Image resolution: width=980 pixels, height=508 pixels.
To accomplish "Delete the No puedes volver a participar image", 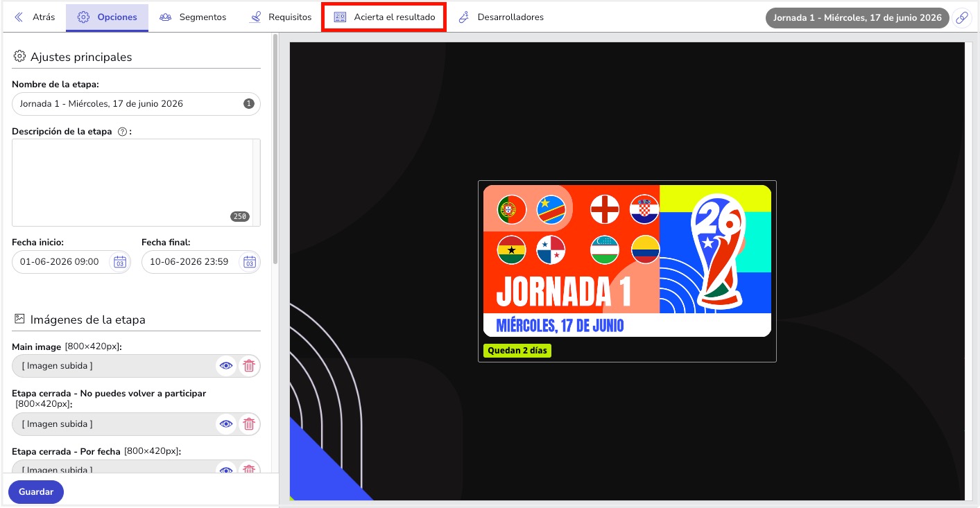I will coord(249,424).
